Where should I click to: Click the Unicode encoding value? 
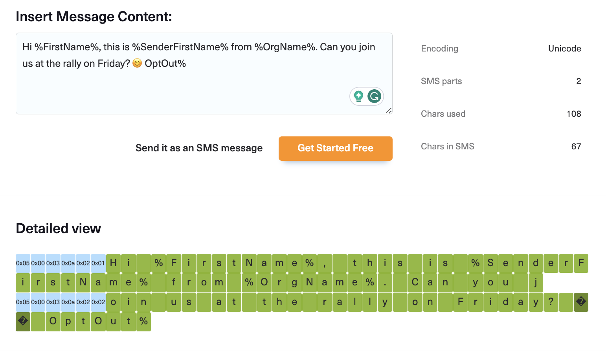pos(565,48)
